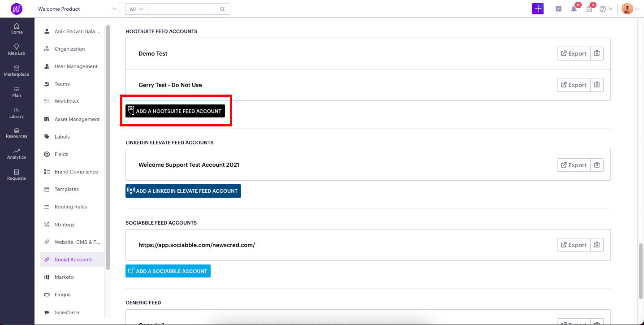Open Asset Management settings
Viewport: 644px width, 325px height.
[72, 119]
